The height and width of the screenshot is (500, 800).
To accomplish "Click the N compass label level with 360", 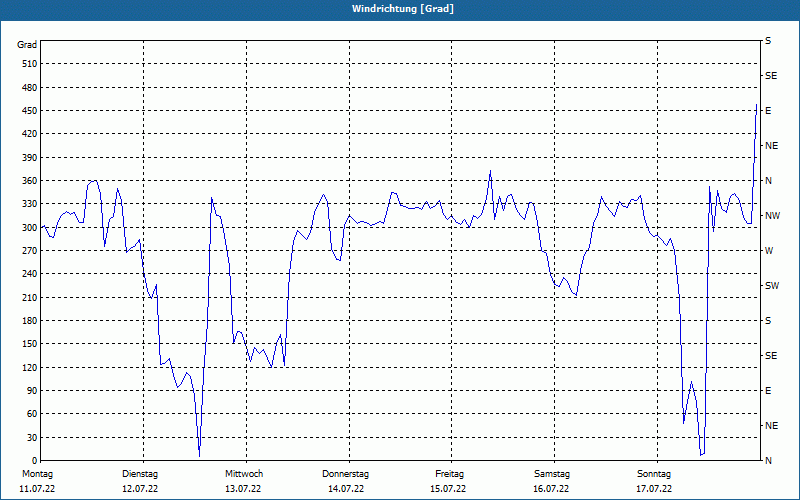I will 768,181.
